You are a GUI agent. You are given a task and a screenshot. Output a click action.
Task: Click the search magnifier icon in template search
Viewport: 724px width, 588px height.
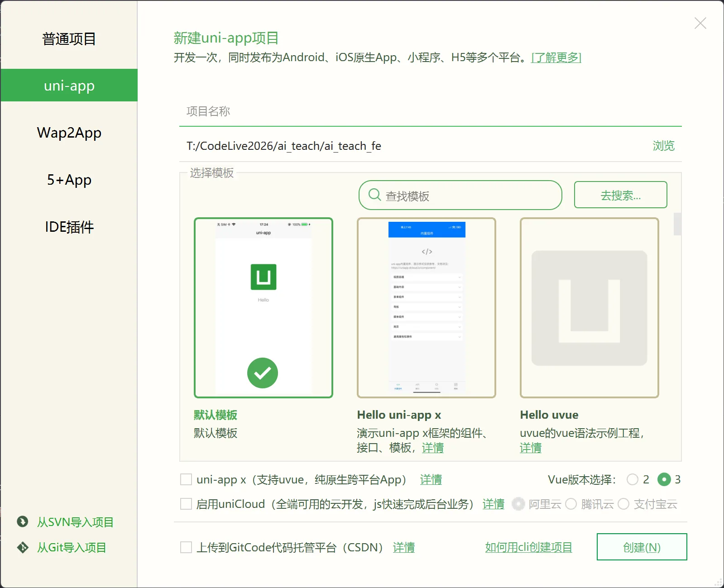[374, 195]
